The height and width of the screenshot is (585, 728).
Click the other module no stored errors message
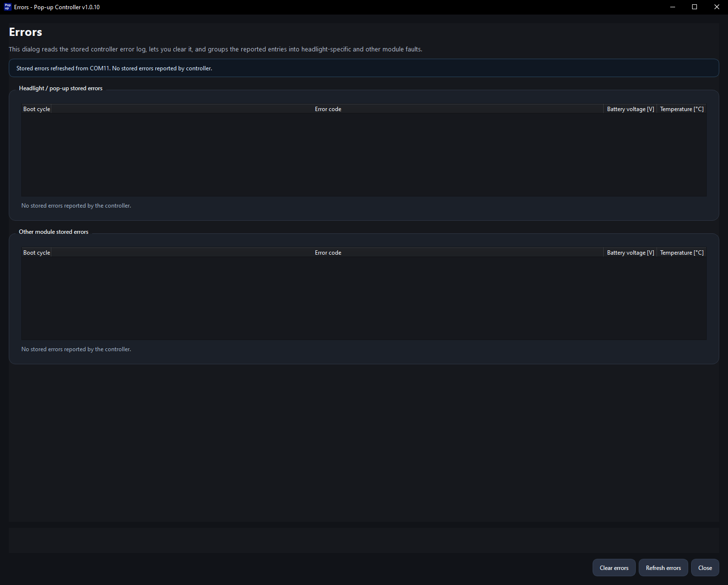pyautogui.click(x=76, y=349)
